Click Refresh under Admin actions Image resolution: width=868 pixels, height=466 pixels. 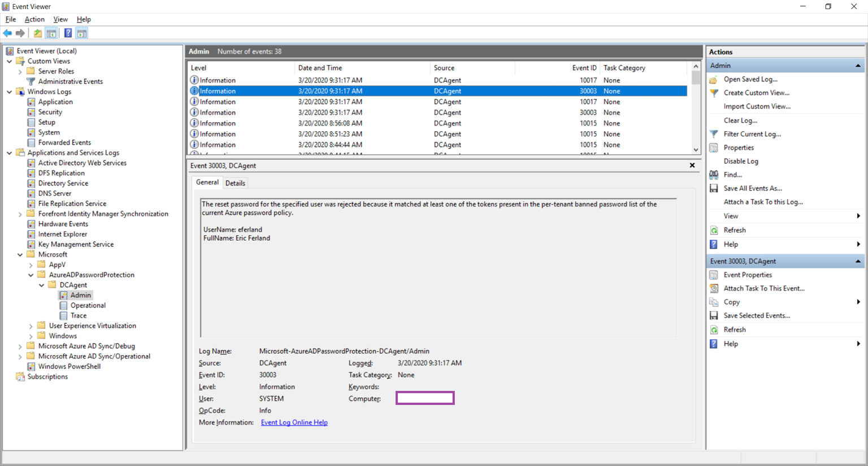735,230
